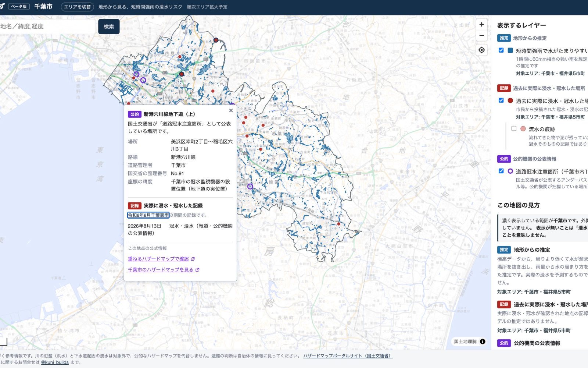Screen dimensions: 588x368
Task: Click the No.91 reference number in the popup
Action: tap(178, 173)
